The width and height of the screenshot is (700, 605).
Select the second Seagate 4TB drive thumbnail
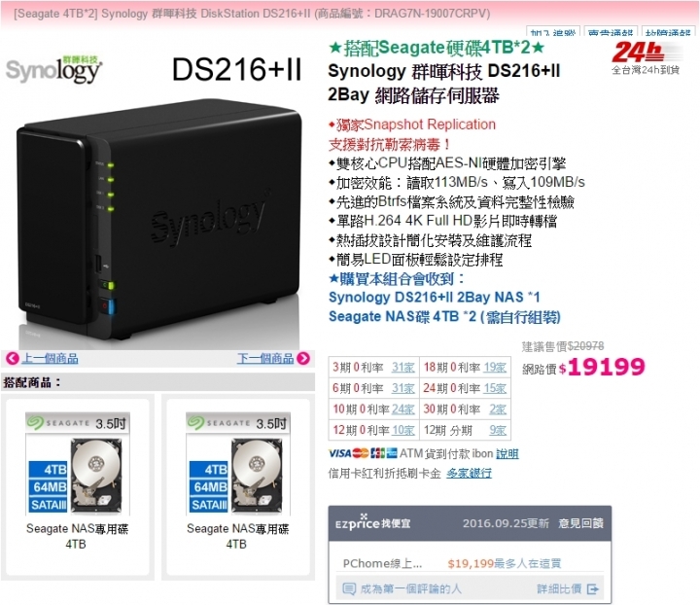[x=238, y=464]
